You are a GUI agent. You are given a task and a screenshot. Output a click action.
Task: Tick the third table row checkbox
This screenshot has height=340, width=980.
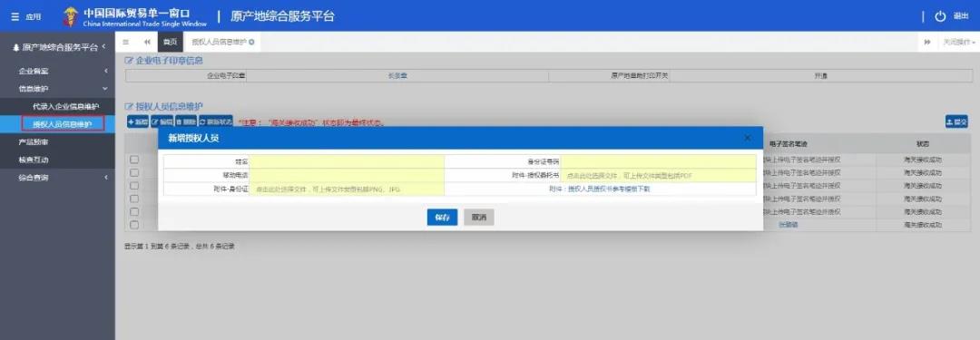tap(134, 186)
